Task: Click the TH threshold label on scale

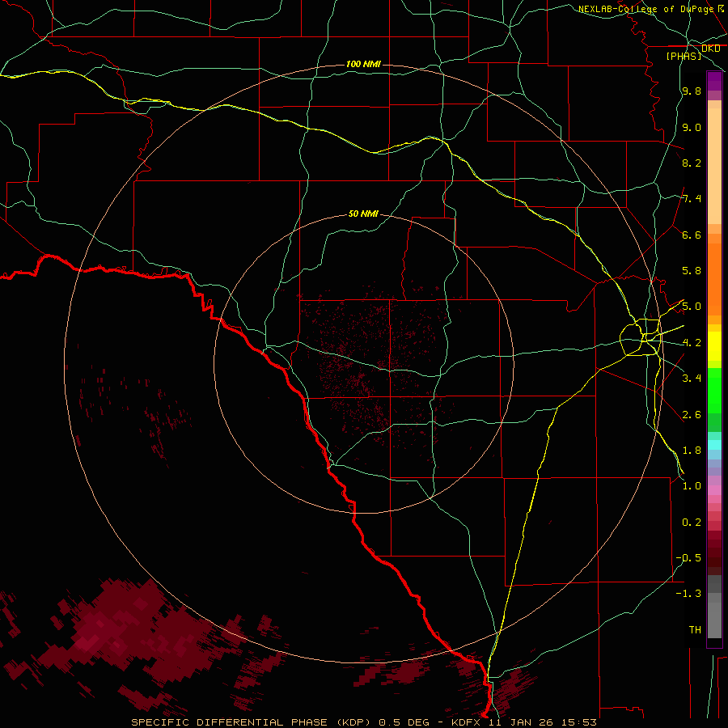Action: pyautogui.click(x=695, y=629)
